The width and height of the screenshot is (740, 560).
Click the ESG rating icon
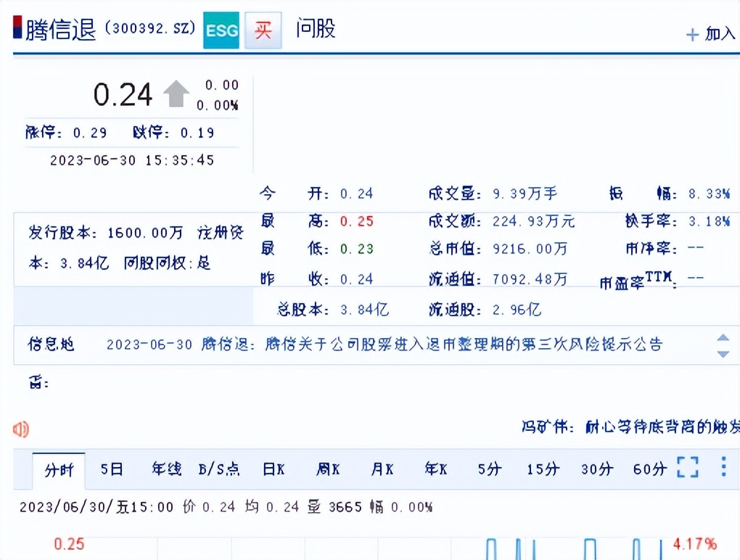pyautogui.click(x=221, y=30)
